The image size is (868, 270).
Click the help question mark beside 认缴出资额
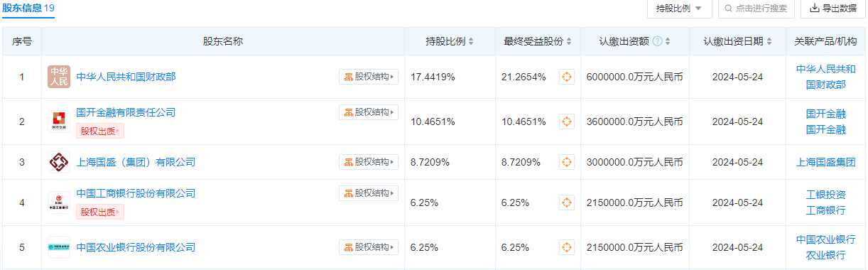[x=657, y=41]
